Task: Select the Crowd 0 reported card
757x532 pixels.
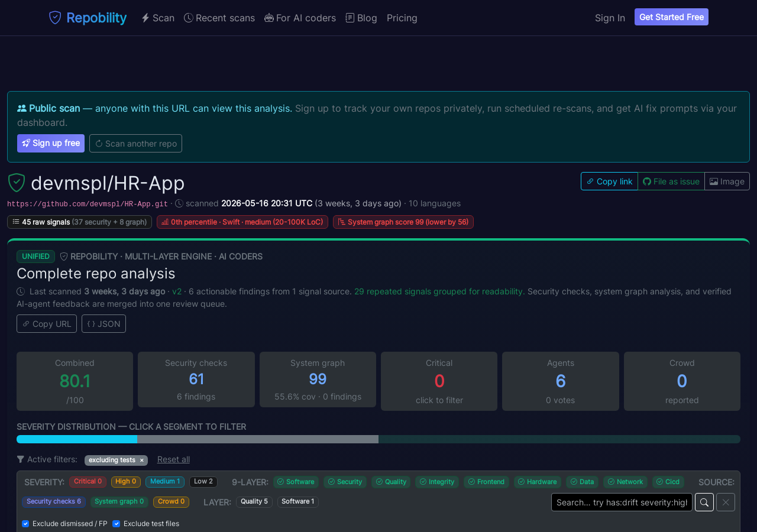Action: 682,381
